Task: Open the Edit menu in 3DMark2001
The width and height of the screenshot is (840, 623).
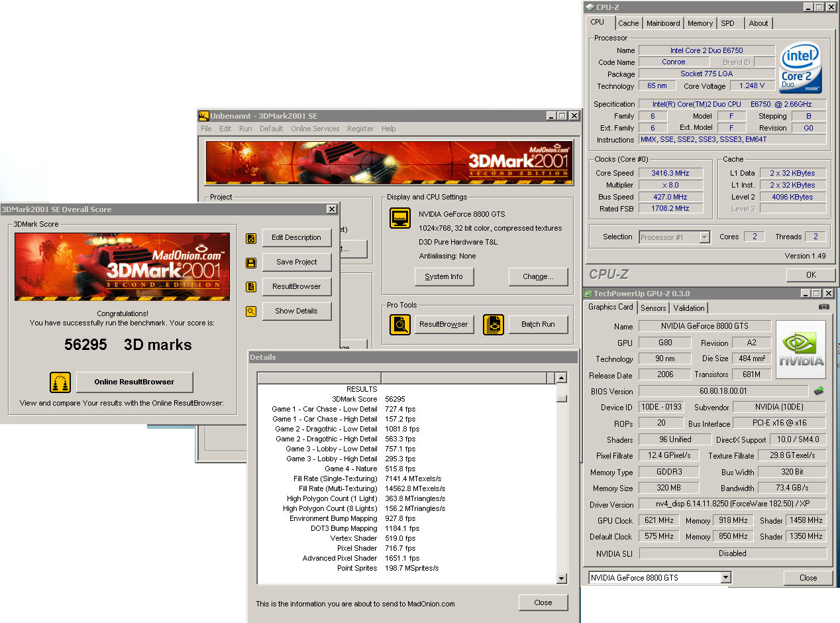Action: tap(225, 129)
